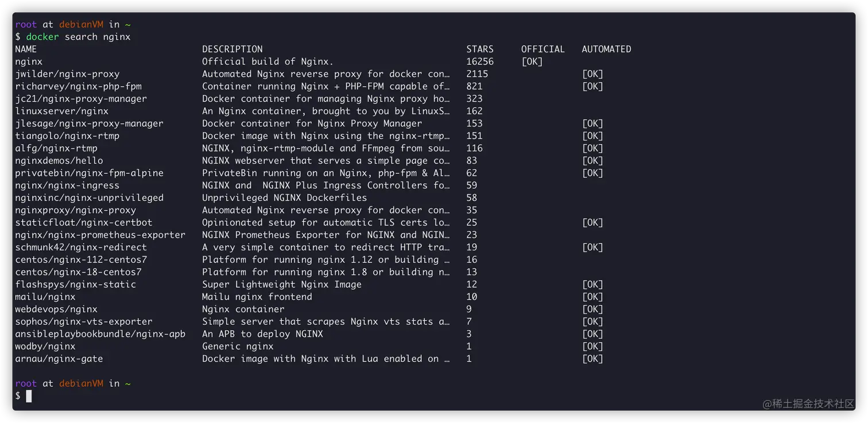Place cursor at the blinking prompt block
Viewport: 868px width, 423px height.
[29, 396]
